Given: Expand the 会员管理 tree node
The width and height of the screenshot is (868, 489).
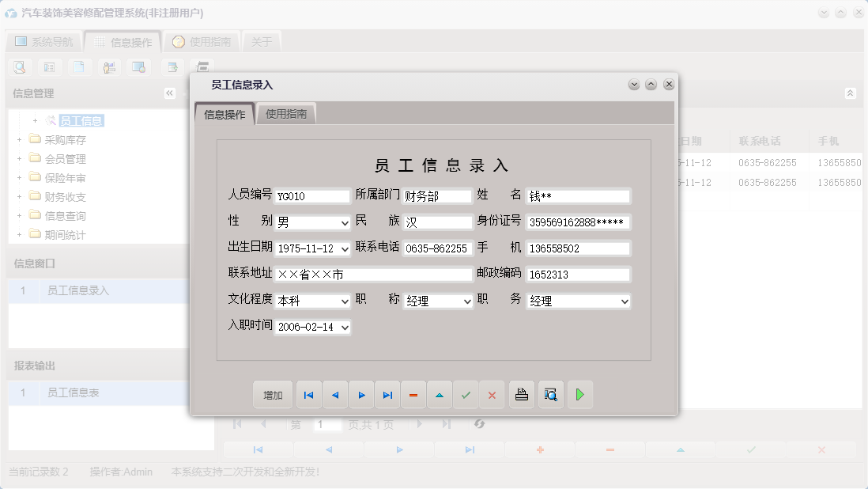Looking at the screenshot, I should point(18,158).
